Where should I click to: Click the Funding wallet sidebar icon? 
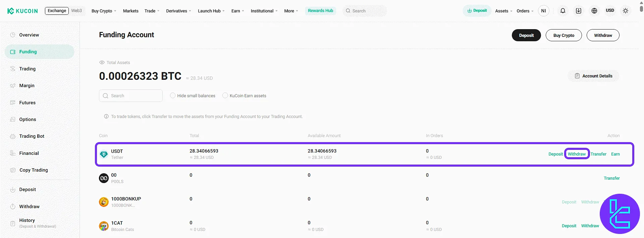coord(13,52)
